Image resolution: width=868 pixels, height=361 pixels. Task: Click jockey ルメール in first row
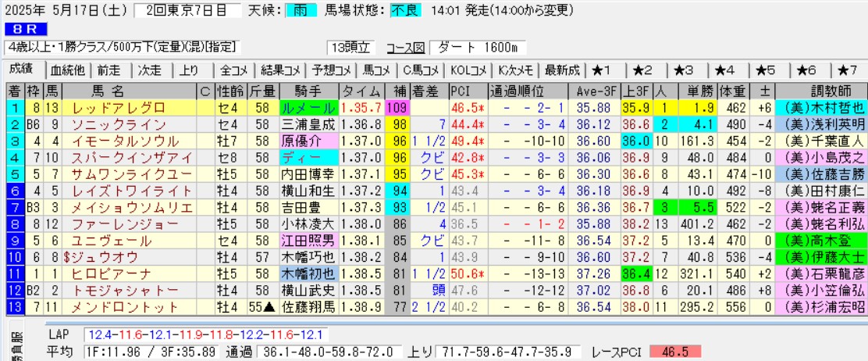coord(311,108)
